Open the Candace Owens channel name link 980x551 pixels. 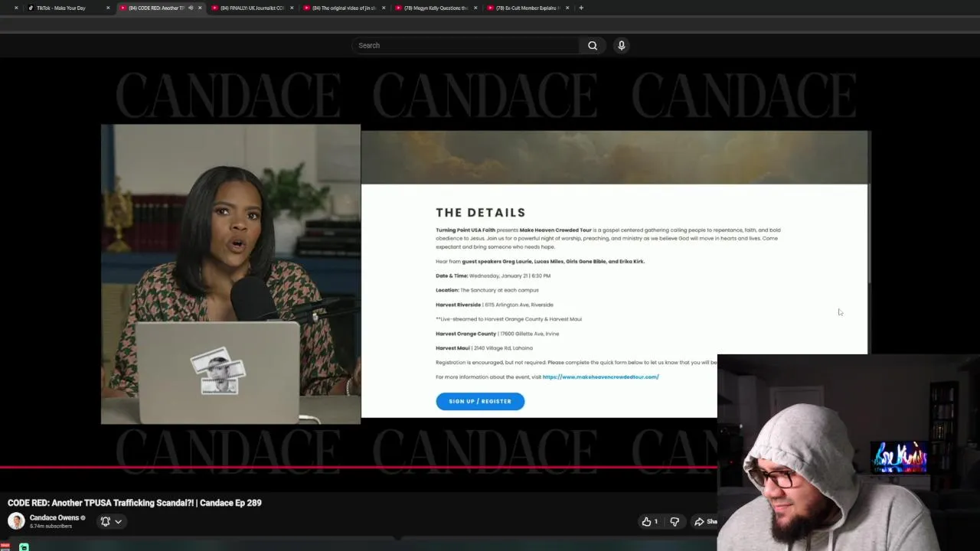54,517
